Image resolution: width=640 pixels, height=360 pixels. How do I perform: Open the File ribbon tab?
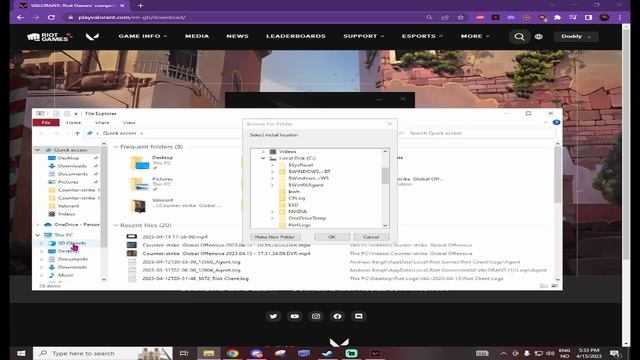[x=46, y=122]
